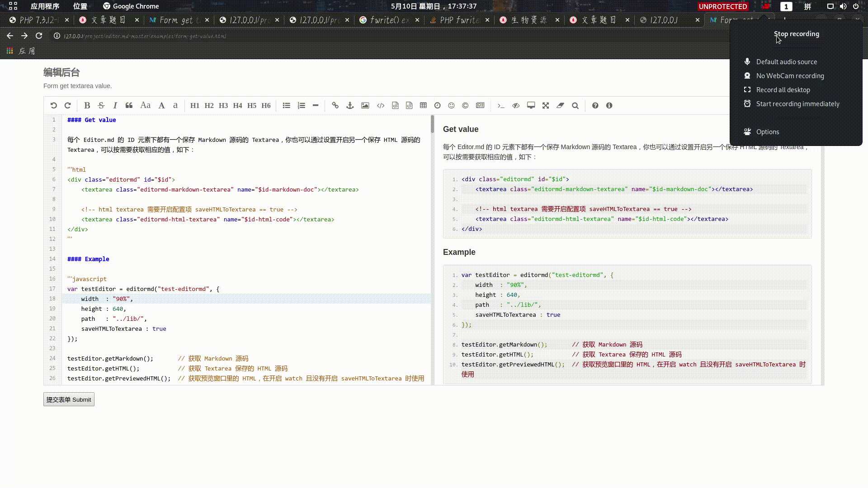Click the Undo icon in editor toolbar
This screenshot has height=488, width=868.
(53, 105)
